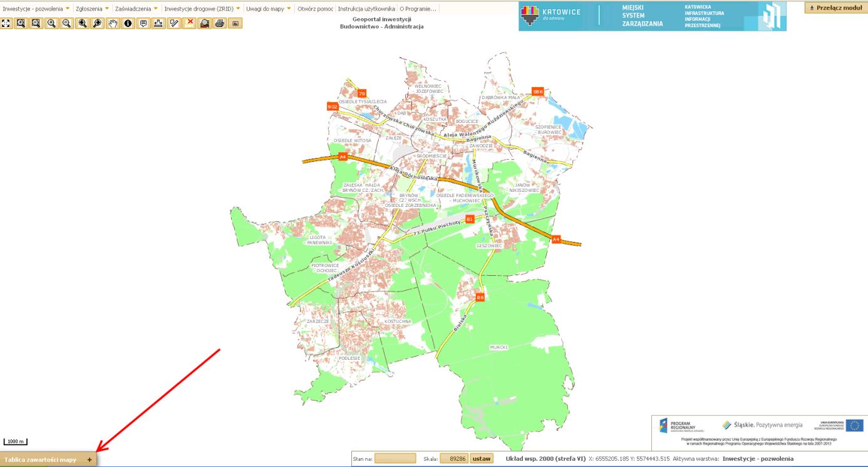Click Otwórz pomoc menu item
This screenshot has width=868, height=467.
point(316,9)
